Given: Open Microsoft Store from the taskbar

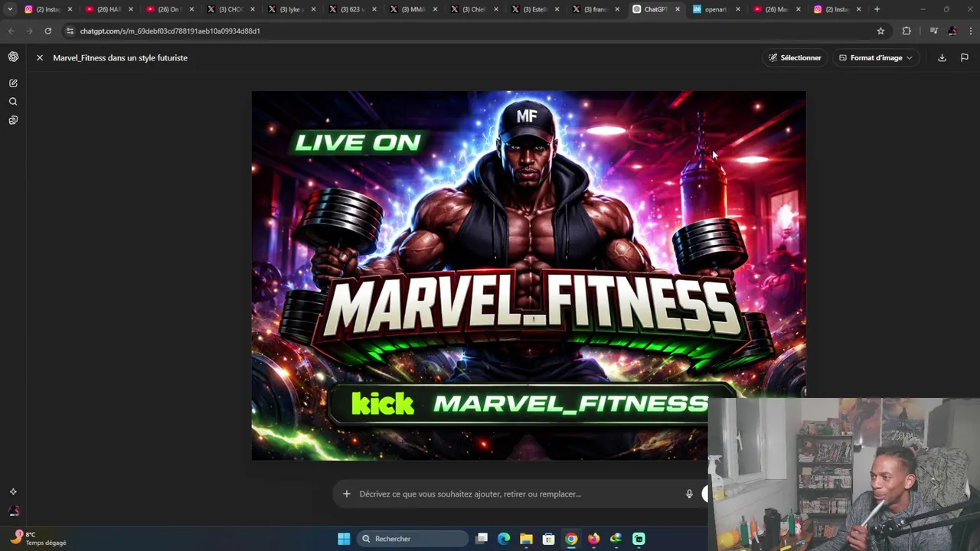Looking at the screenshot, I should pyautogui.click(x=548, y=539).
